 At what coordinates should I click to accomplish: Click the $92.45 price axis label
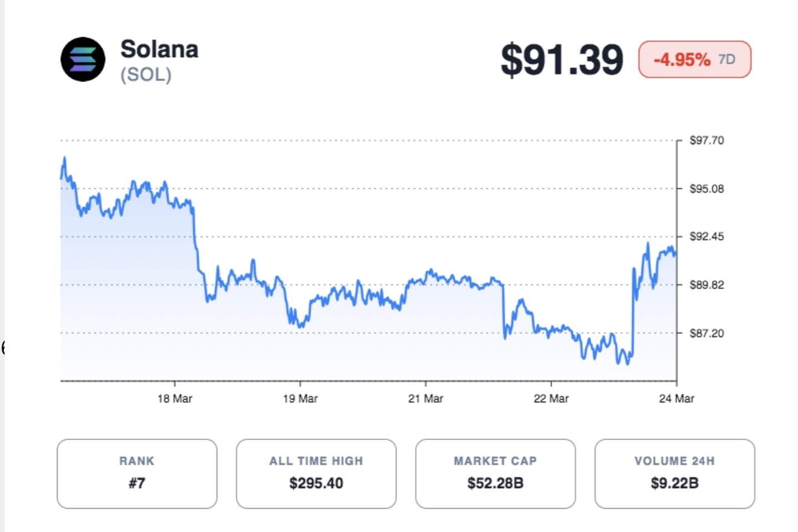tap(706, 237)
